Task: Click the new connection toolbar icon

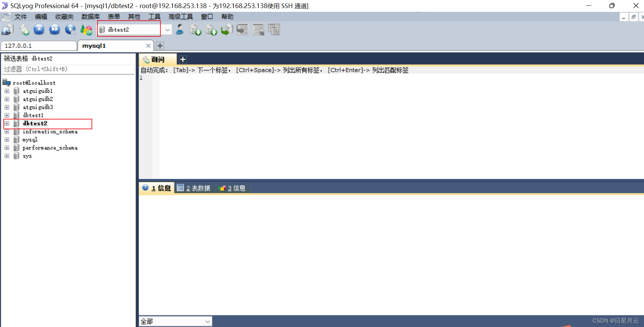Action: pos(7,30)
